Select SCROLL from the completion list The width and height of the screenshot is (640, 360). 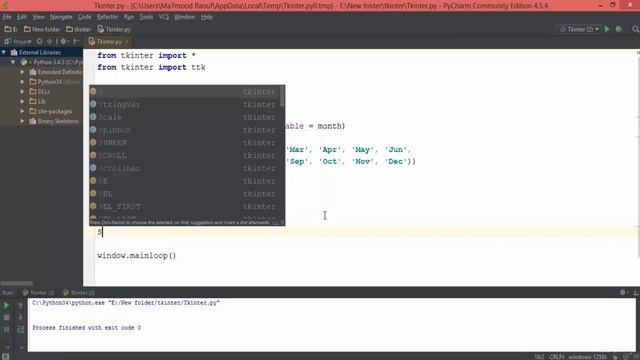click(x=187, y=156)
